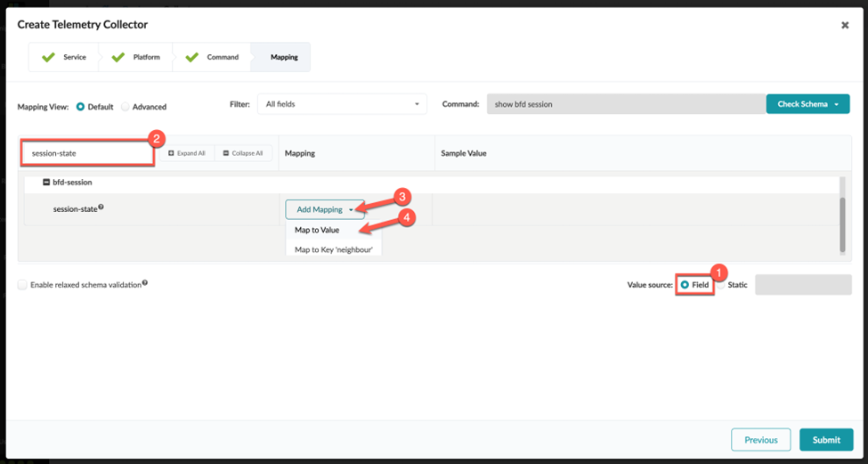Viewport: 868px width, 464px height.
Task: Open the Add Mapping dropdown
Action: coord(325,210)
